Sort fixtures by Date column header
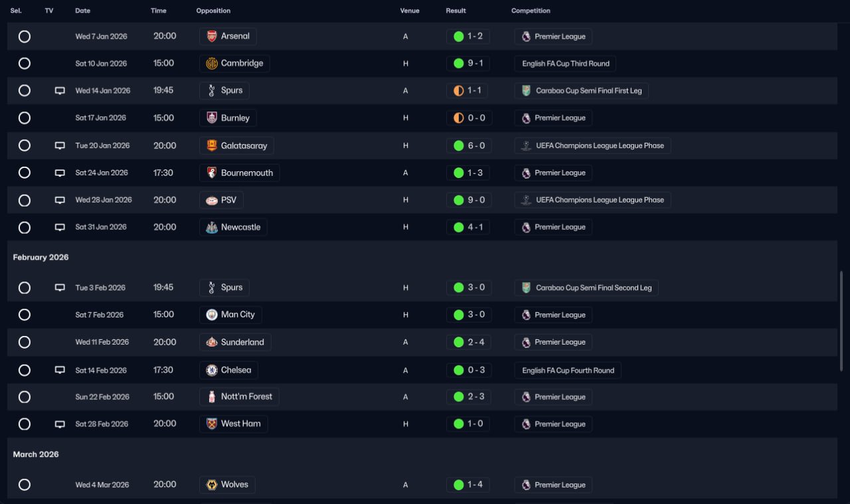This screenshot has width=850, height=504. coord(83,11)
